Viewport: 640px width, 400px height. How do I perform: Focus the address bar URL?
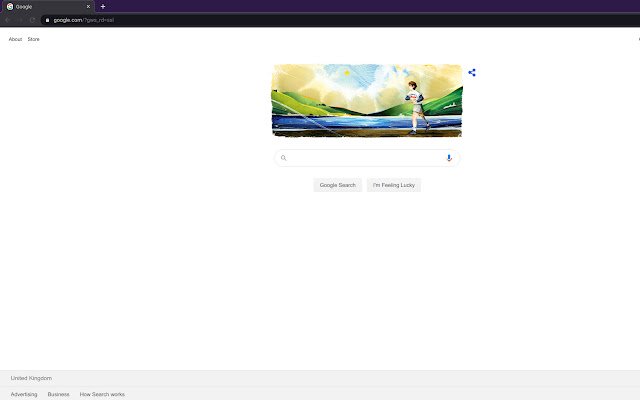click(84, 20)
